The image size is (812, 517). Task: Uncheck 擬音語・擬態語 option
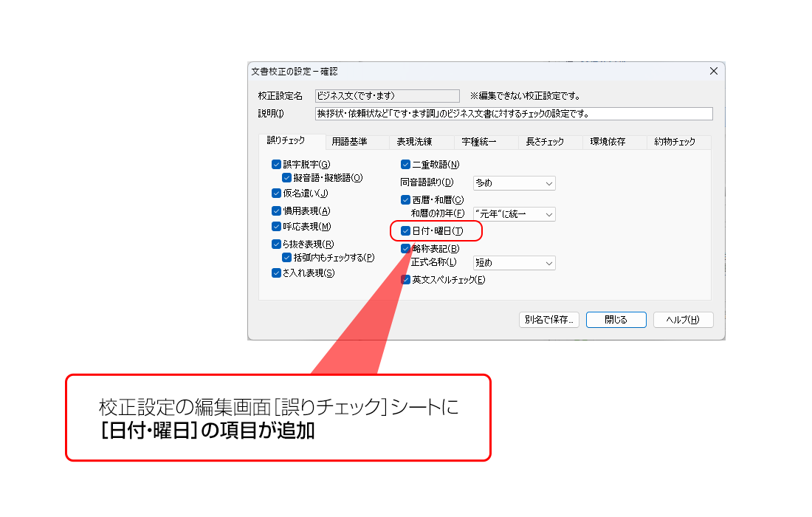tap(287, 178)
